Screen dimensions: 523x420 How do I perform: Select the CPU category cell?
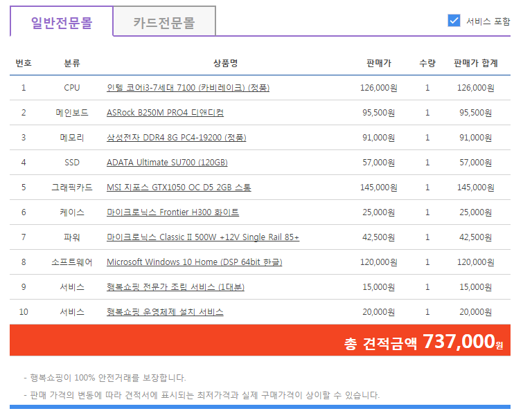(x=72, y=88)
